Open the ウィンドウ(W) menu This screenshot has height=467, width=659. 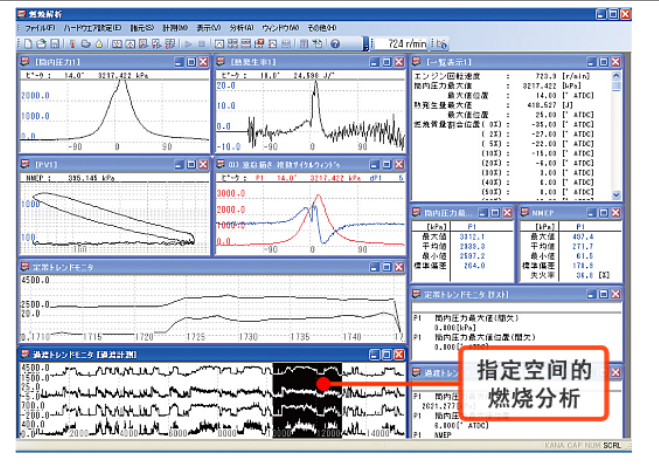coord(283,28)
